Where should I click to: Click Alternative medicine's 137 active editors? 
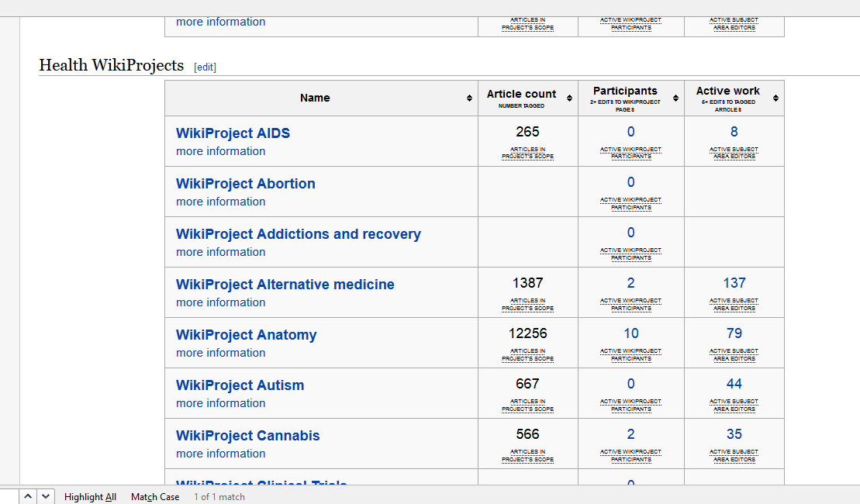point(734,283)
